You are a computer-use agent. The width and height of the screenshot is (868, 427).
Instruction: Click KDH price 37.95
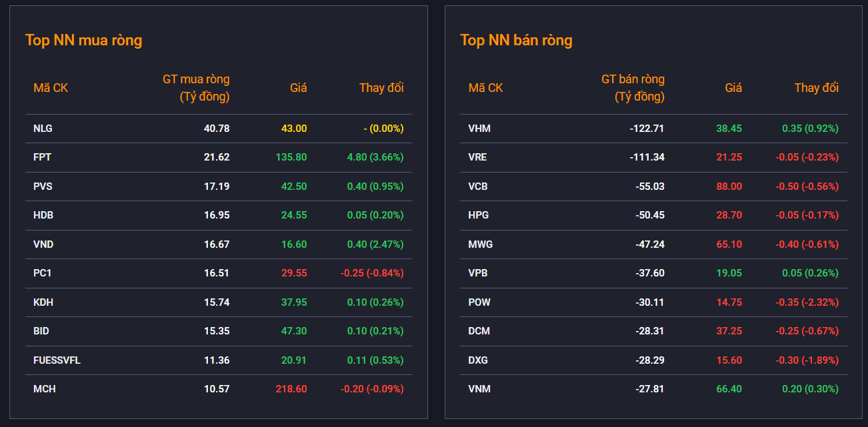(294, 302)
